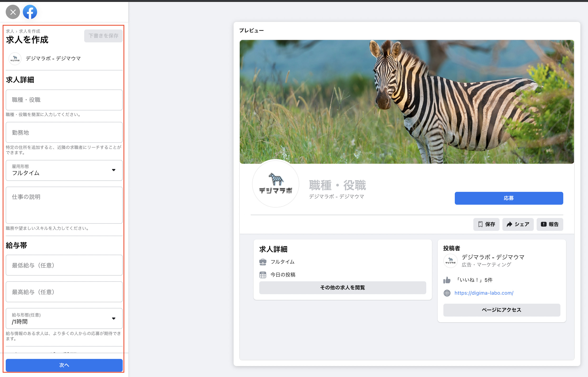Click the blue 応募 apply button
Screen dimensions: 588x377
click(x=509, y=198)
